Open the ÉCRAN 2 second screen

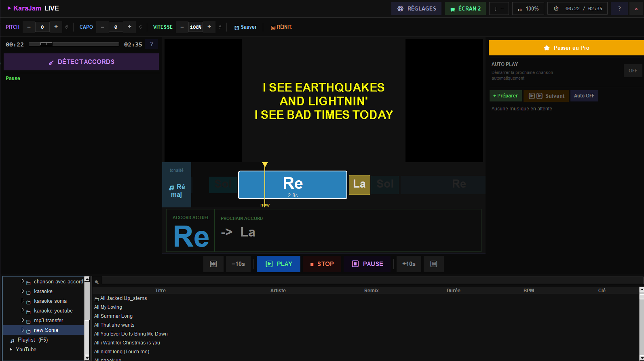[x=465, y=8]
